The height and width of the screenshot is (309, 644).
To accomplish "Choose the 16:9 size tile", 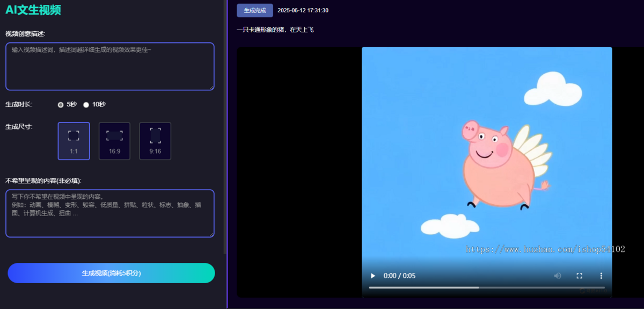I will click(114, 141).
